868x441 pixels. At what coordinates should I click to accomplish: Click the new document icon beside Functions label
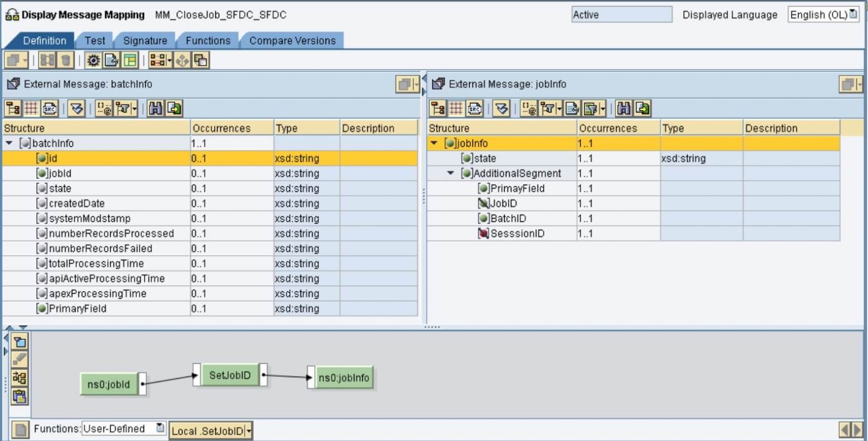click(x=20, y=430)
